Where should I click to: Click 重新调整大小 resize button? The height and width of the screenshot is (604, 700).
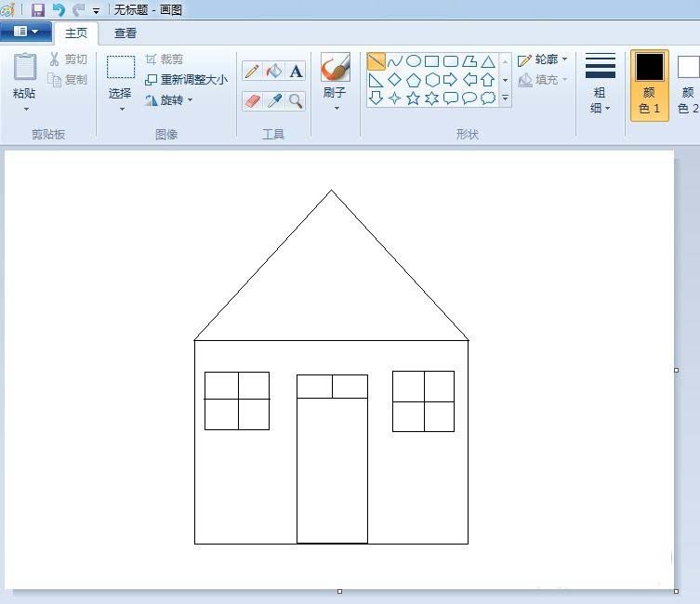(187, 80)
